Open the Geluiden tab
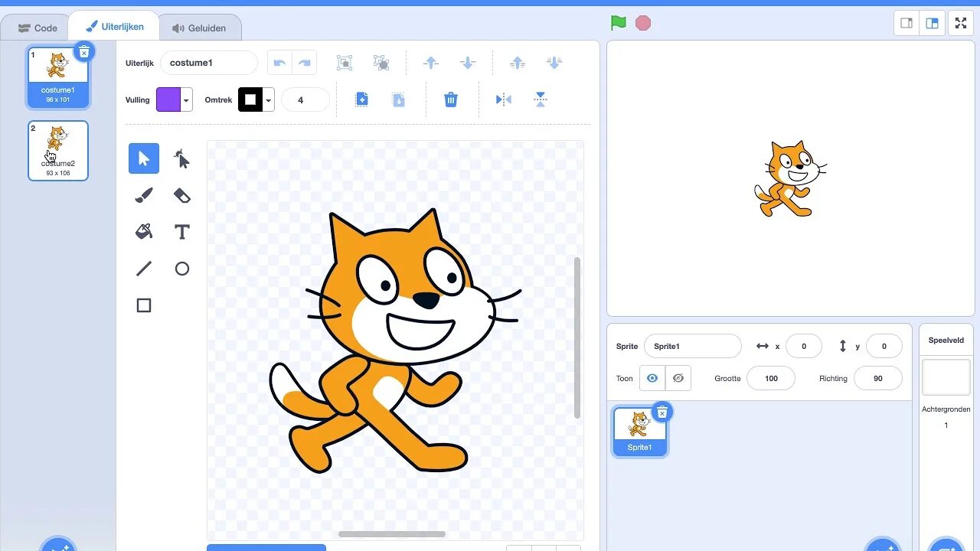 [199, 28]
